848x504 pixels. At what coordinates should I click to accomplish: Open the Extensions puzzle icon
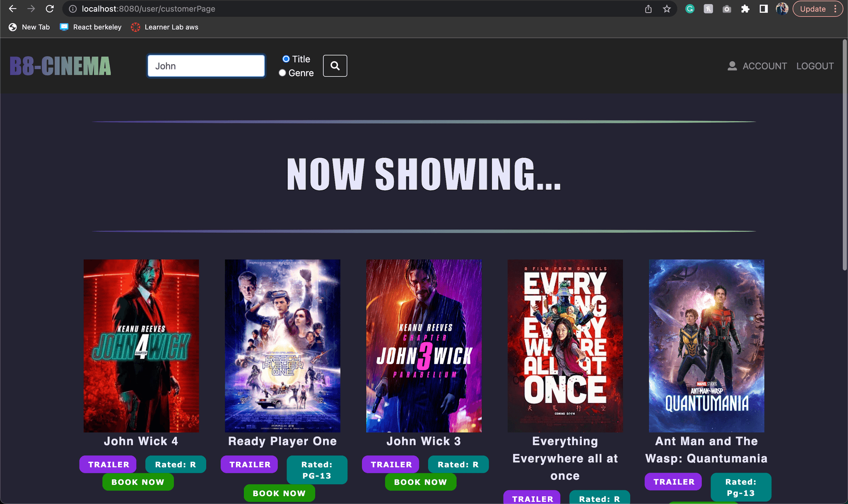coord(745,9)
